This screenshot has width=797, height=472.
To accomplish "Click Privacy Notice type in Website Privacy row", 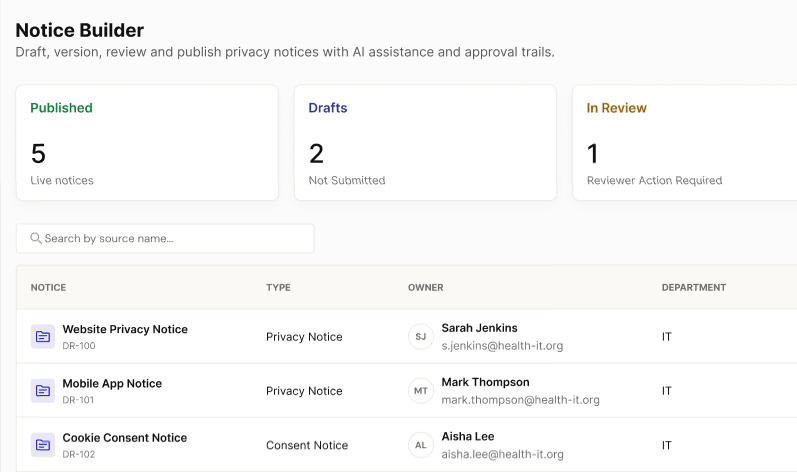I will [304, 337].
